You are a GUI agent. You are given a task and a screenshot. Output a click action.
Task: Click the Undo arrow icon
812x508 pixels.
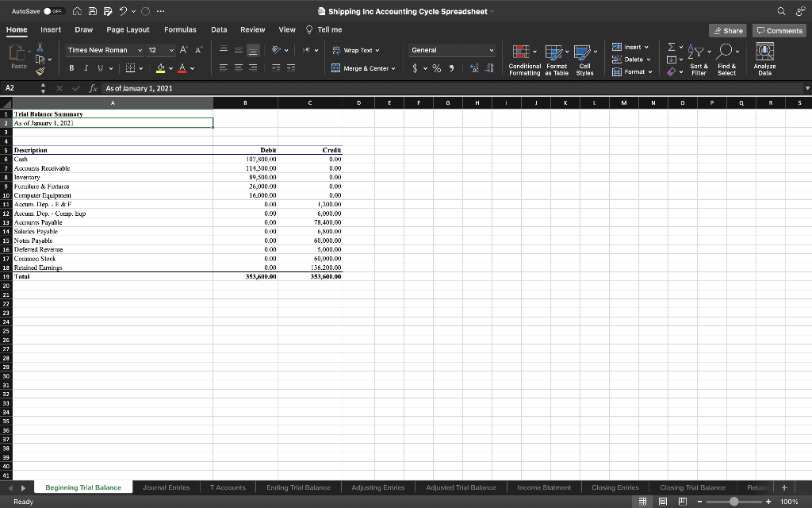click(123, 11)
